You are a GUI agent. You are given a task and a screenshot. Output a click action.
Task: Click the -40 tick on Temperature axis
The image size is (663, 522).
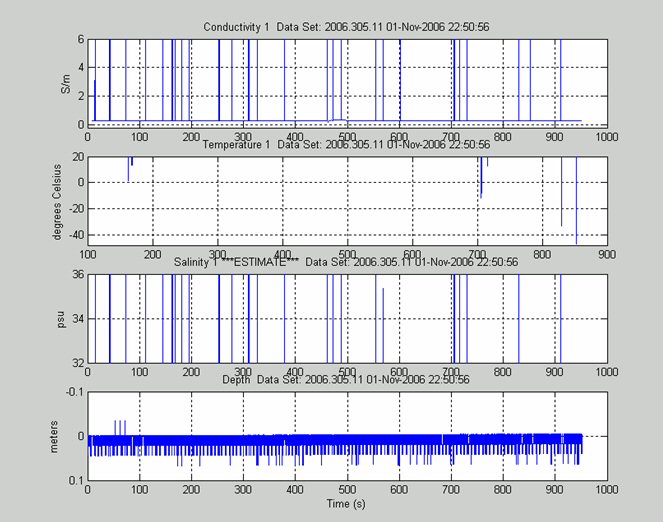pos(75,235)
